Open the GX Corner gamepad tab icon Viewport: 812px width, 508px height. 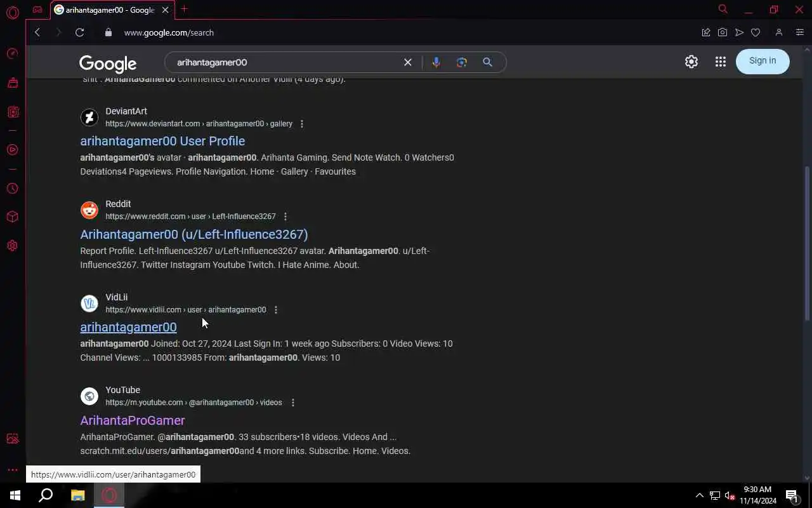pos(37,10)
